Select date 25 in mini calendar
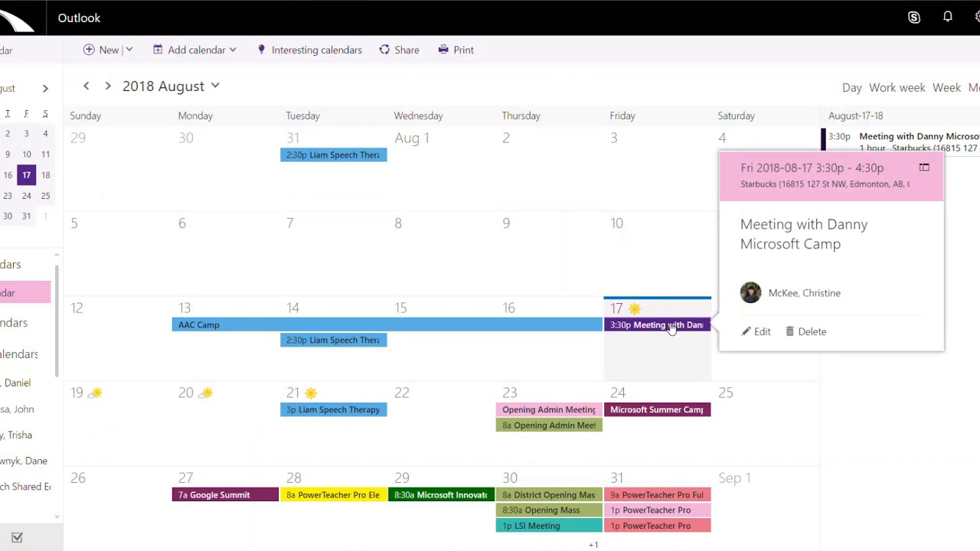 coord(45,196)
